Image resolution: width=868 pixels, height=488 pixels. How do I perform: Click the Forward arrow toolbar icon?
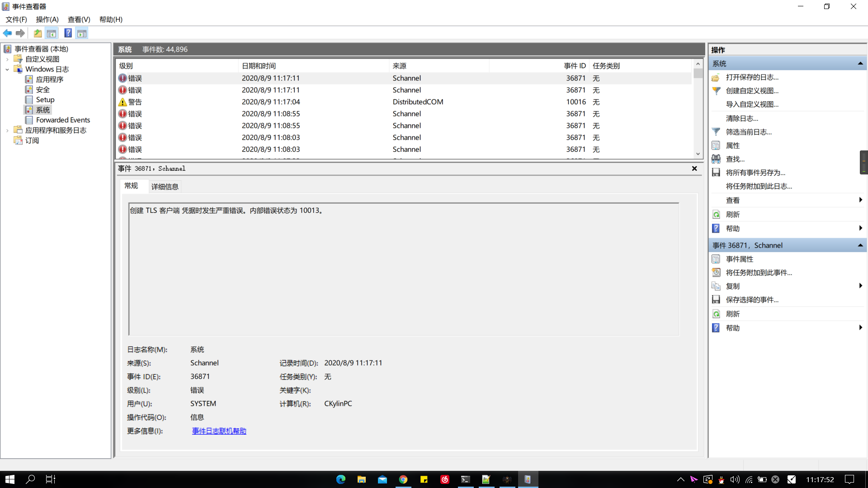point(20,33)
